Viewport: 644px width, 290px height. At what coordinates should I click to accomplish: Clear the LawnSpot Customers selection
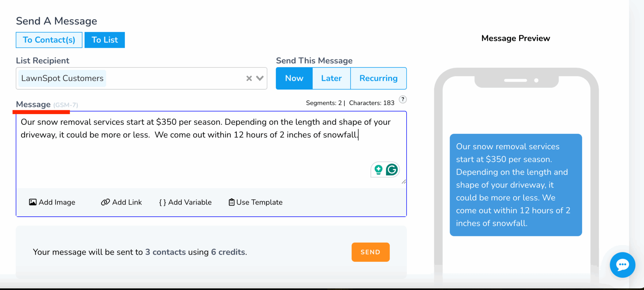click(249, 78)
